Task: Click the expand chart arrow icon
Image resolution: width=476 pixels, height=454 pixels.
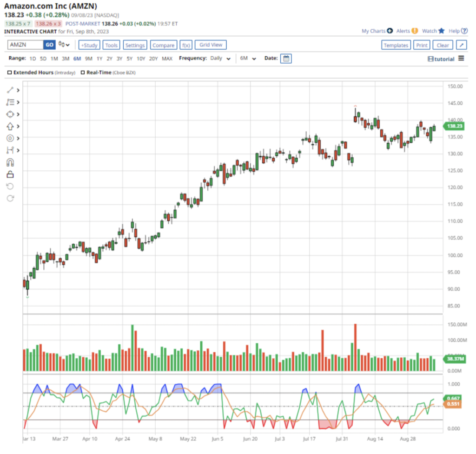Action: (462, 45)
